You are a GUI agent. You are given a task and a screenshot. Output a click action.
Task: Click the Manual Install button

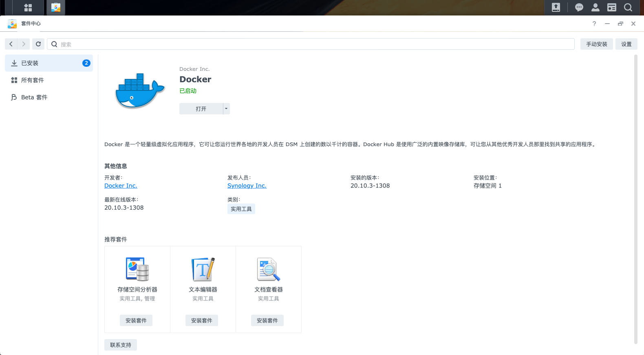596,44
